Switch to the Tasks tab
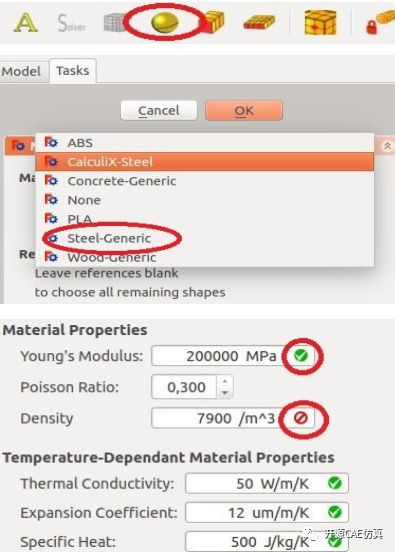 click(x=73, y=71)
